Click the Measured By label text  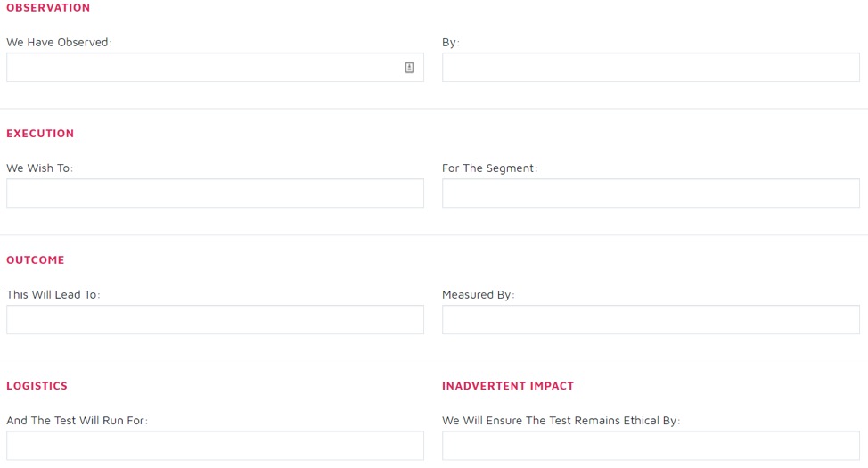pyautogui.click(x=479, y=295)
